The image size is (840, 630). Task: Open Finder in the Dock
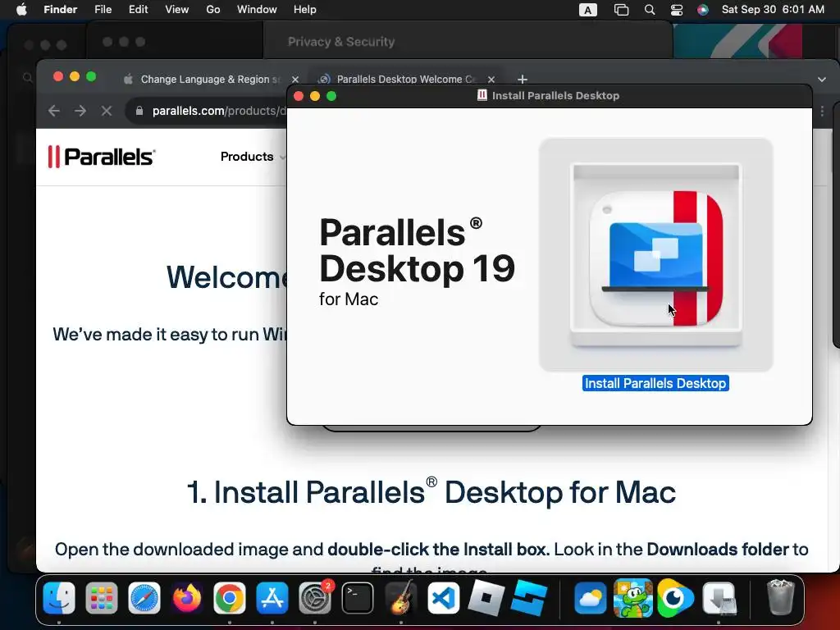point(59,597)
